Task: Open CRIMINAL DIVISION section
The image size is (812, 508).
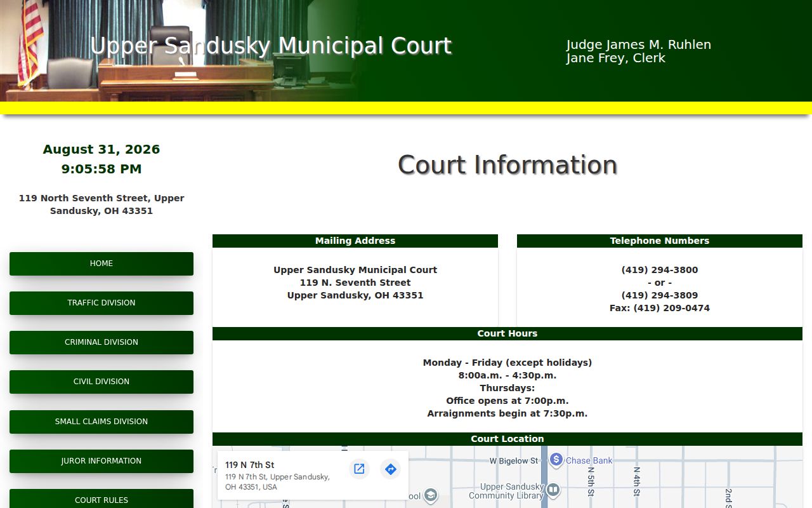Action: pyautogui.click(x=101, y=342)
